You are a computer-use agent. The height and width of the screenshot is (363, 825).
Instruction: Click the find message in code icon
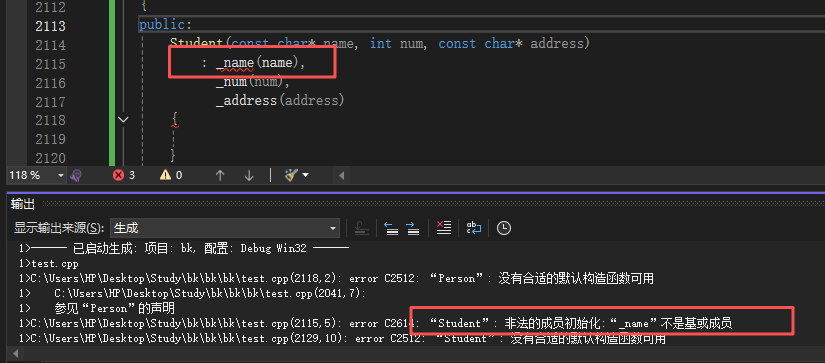coord(361,228)
